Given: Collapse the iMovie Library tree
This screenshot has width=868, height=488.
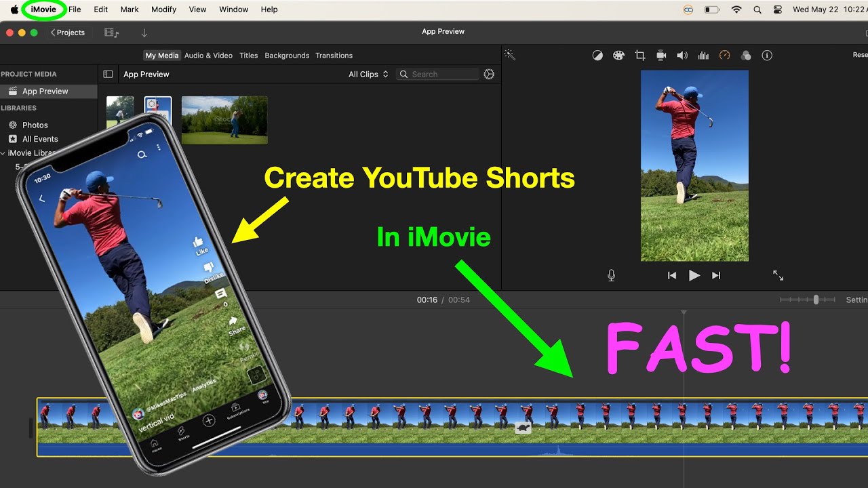Looking at the screenshot, I should point(3,153).
